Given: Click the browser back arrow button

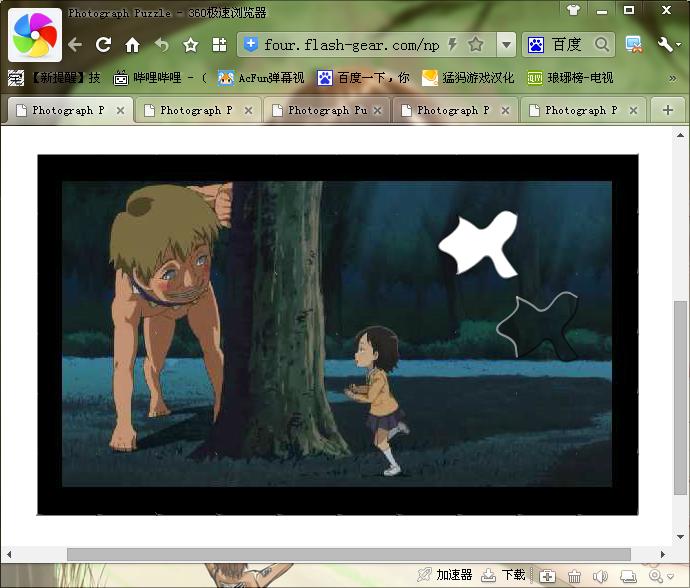Looking at the screenshot, I should click(75, 45).
